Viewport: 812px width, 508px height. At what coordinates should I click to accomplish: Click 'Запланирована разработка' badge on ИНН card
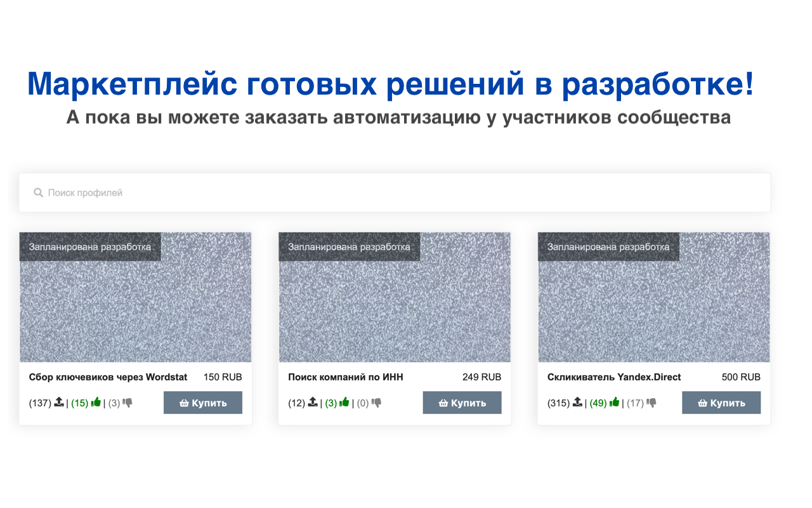pyautogui.click(x=350, y=246)
